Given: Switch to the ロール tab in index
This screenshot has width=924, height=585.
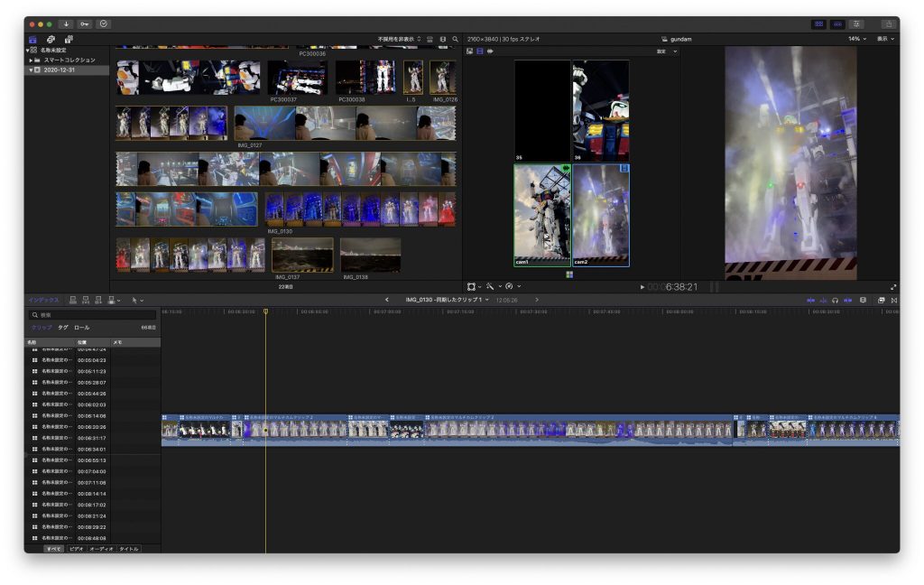Looking at the screenshot, I should click(x=81, y=328).
